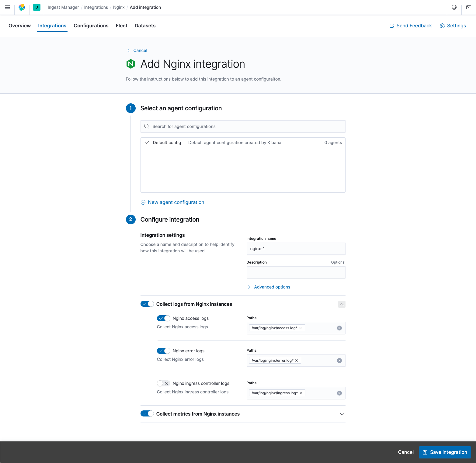Click the Nginx ingress controller logs label
476x463 pixels.
(x=201, y=383)
